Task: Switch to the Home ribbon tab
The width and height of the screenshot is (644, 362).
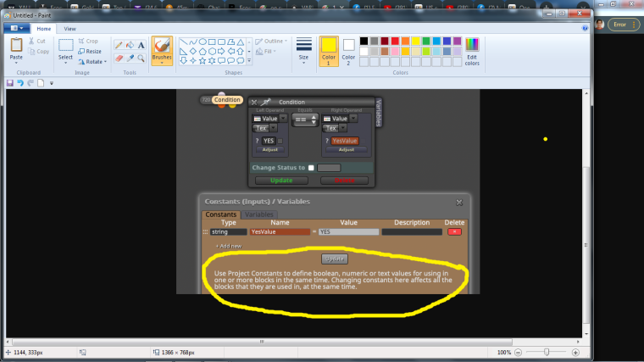Action: (43, 29)
